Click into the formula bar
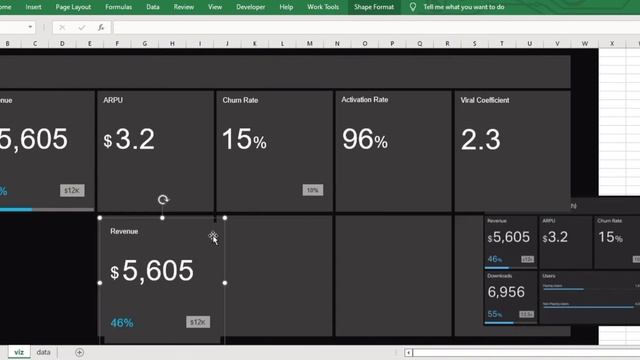Viewport: 640px width, 360px height. click(376, 27)
